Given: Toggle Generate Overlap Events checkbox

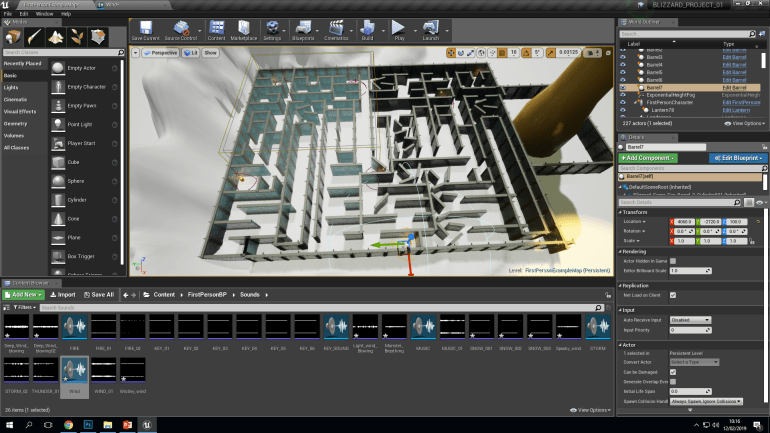Looking at the screenshot, I should tap(673, 381).
